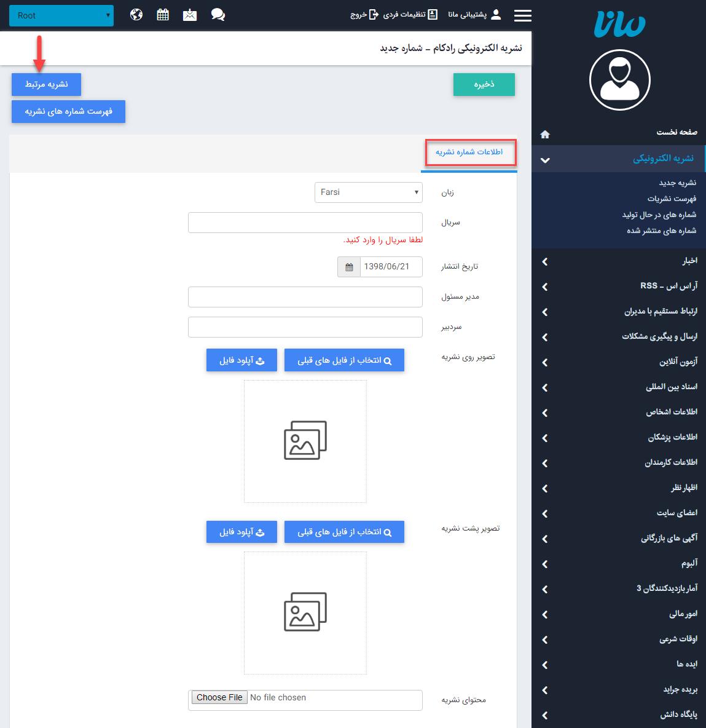Open the messages envelope icon
The height and width of the screenshot is (728, 706).
coord(190,14)
